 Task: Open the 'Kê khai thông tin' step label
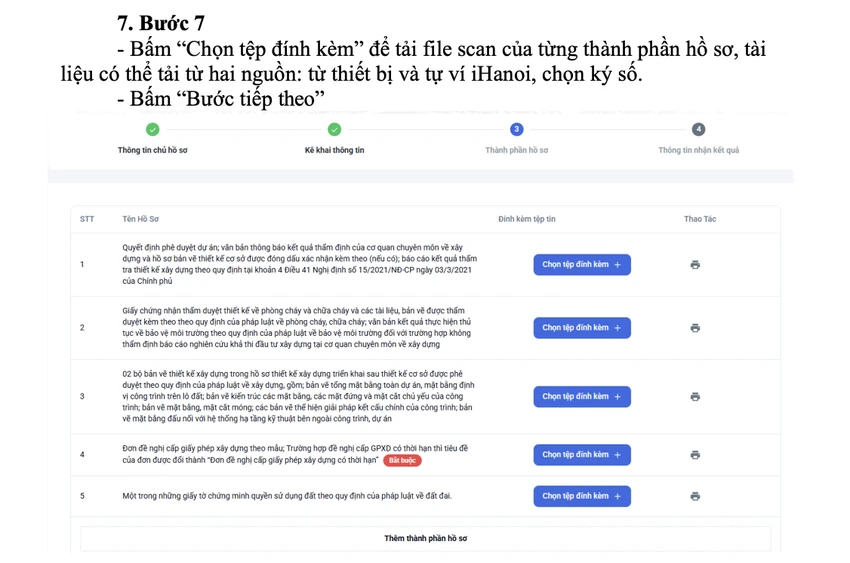pos(334,150)
